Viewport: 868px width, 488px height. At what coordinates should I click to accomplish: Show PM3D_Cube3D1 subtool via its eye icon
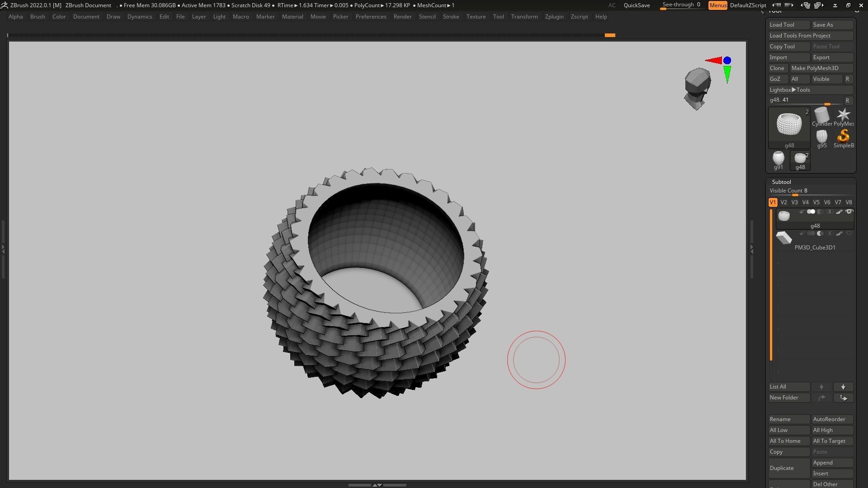coord(849,234)
